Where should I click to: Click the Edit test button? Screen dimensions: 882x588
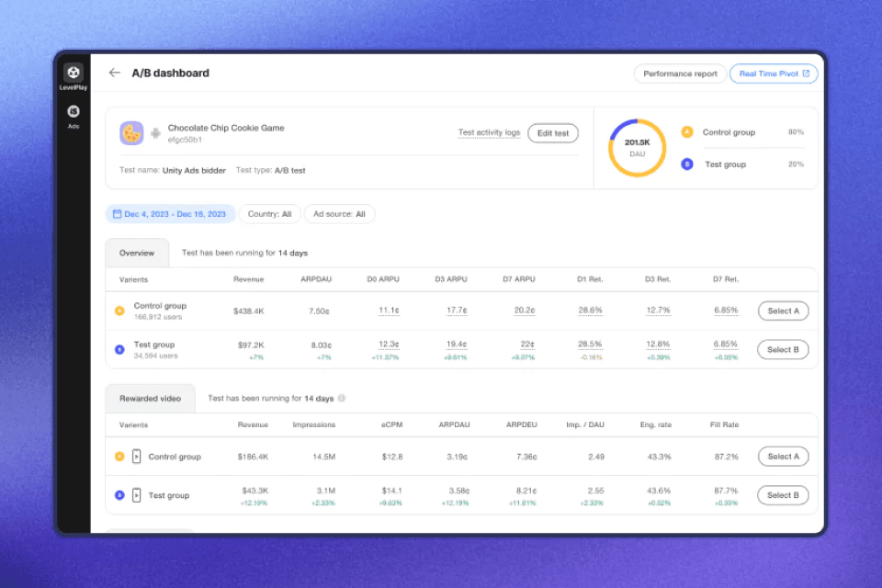553,133
